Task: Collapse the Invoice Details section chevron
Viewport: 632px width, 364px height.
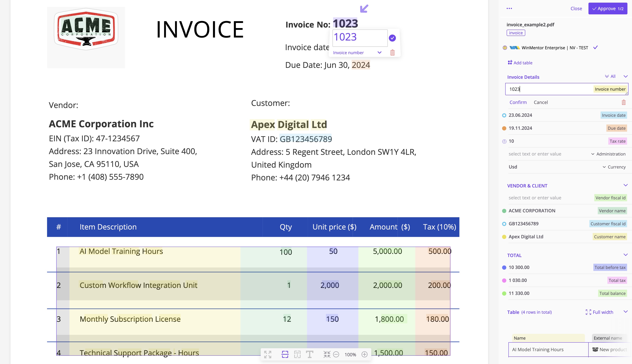Action: point(626,76)
